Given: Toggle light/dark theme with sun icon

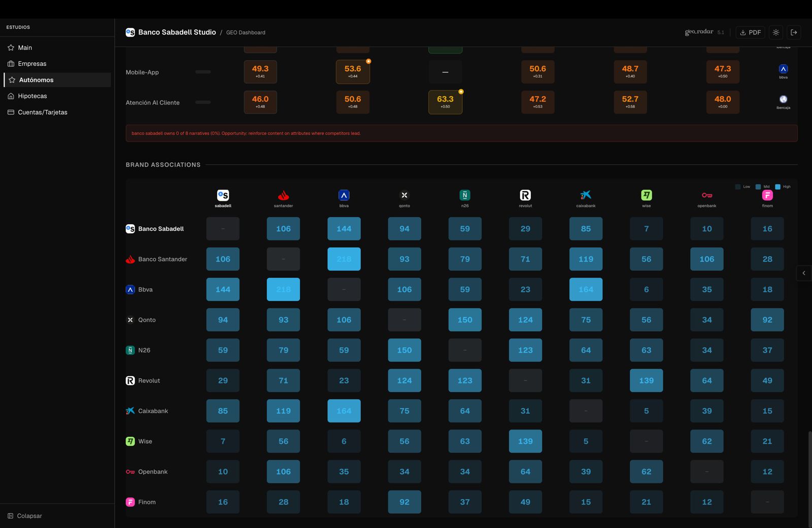Looking at the screenshot, I should (x=776, y=32).
